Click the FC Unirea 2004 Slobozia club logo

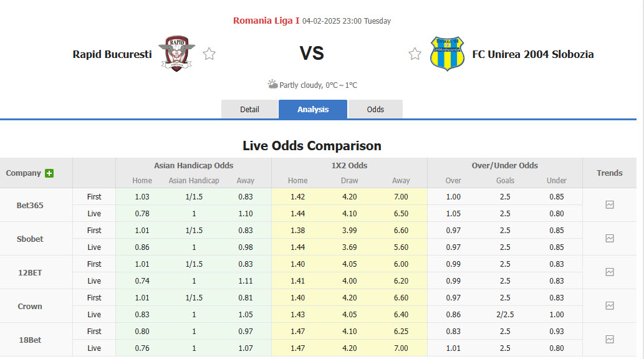coord(447,52)
